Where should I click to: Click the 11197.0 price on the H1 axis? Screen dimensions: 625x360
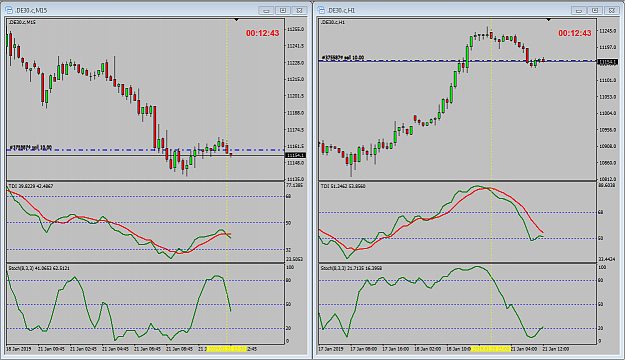608,47
